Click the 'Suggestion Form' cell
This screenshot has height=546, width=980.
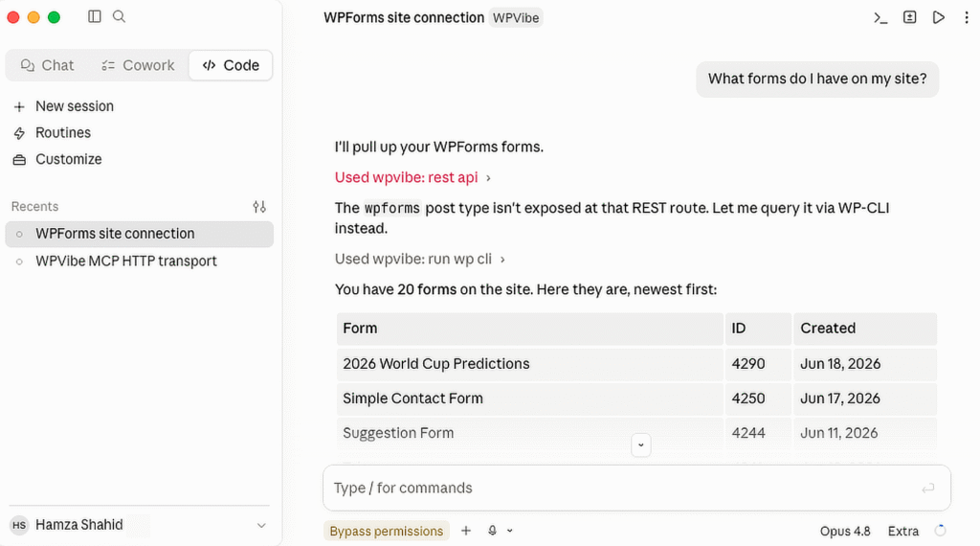[x=530, y=433]
